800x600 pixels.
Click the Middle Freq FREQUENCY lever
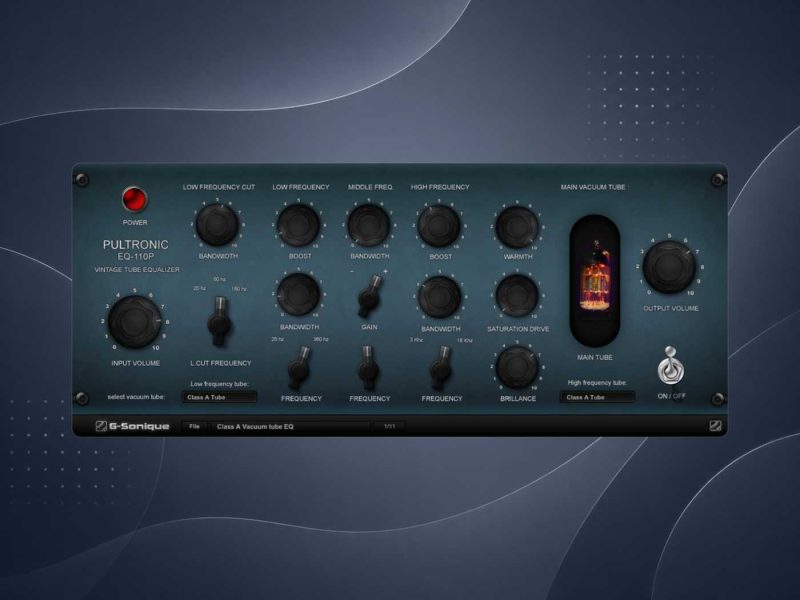coord(368,367)
